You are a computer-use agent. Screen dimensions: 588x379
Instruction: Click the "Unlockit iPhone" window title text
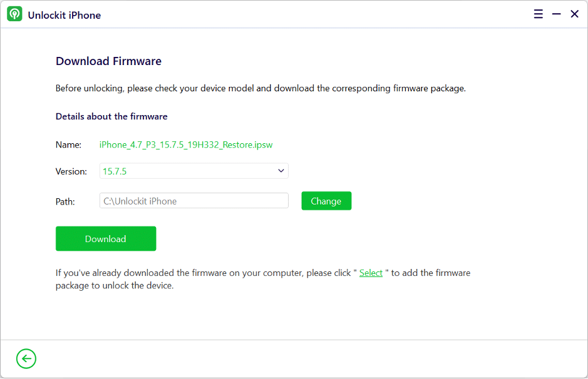pyautogui.click(x=64, y=15)
